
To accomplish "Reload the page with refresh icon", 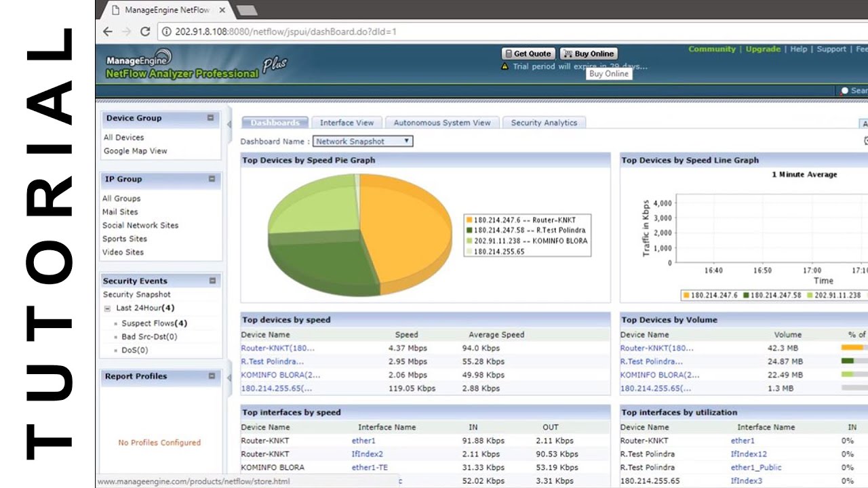I will click(x=144, y=31).
